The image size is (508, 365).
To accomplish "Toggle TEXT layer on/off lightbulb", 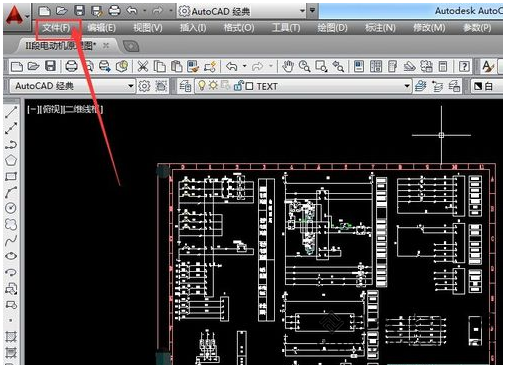I will (x=202, y=86).
